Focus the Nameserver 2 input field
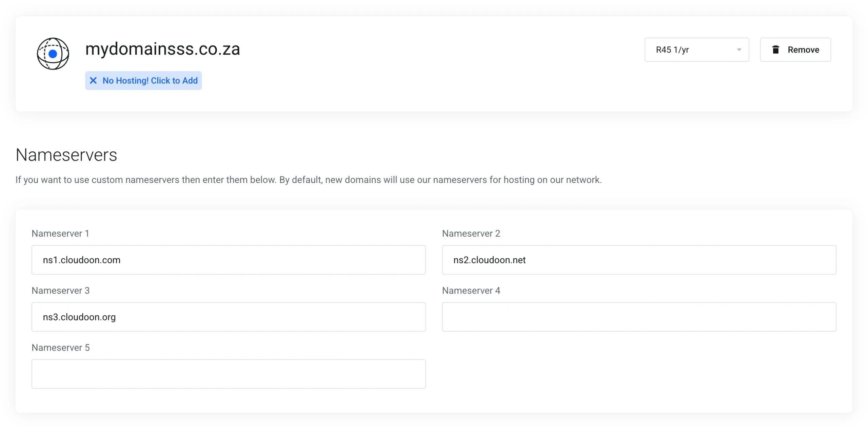Image resolution: width=868 pixels, height=427 pixels. 639,260
